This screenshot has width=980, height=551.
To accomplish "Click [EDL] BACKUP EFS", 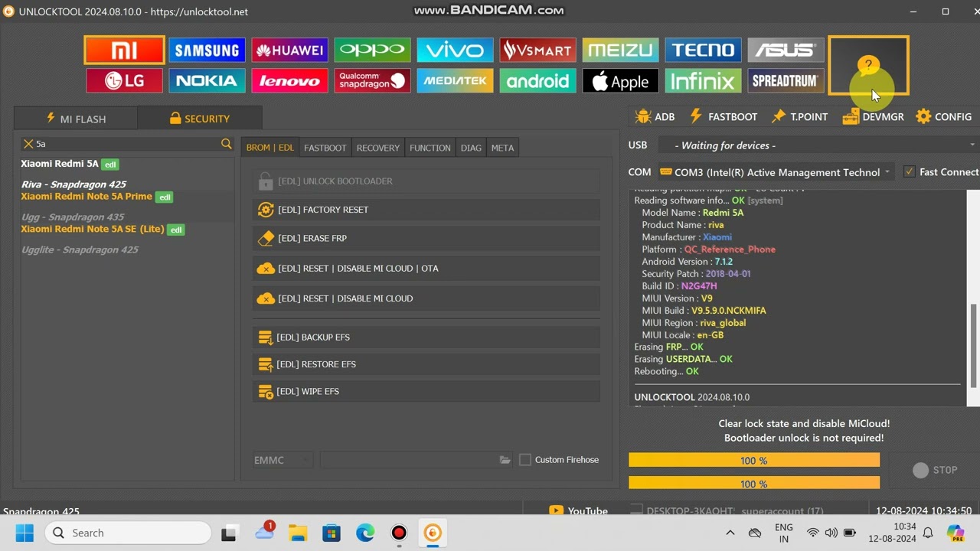I will tap(426, 337).
